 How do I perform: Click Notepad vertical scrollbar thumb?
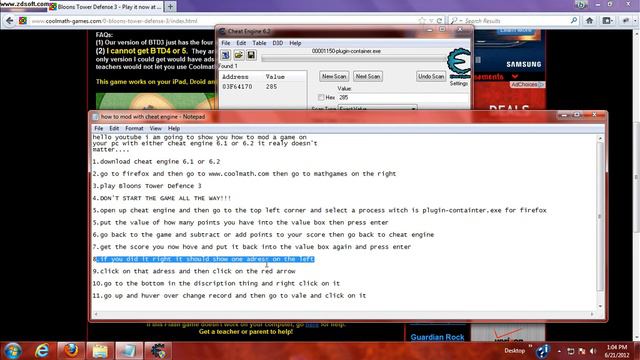[x=600, y=216]
